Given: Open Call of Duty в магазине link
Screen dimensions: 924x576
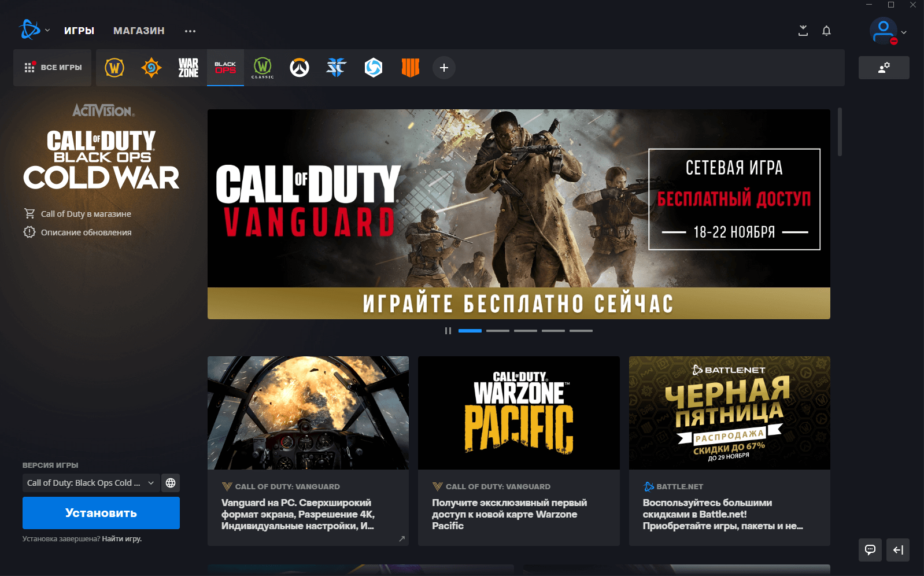Looking at the screenshot, I should (86, 214).
